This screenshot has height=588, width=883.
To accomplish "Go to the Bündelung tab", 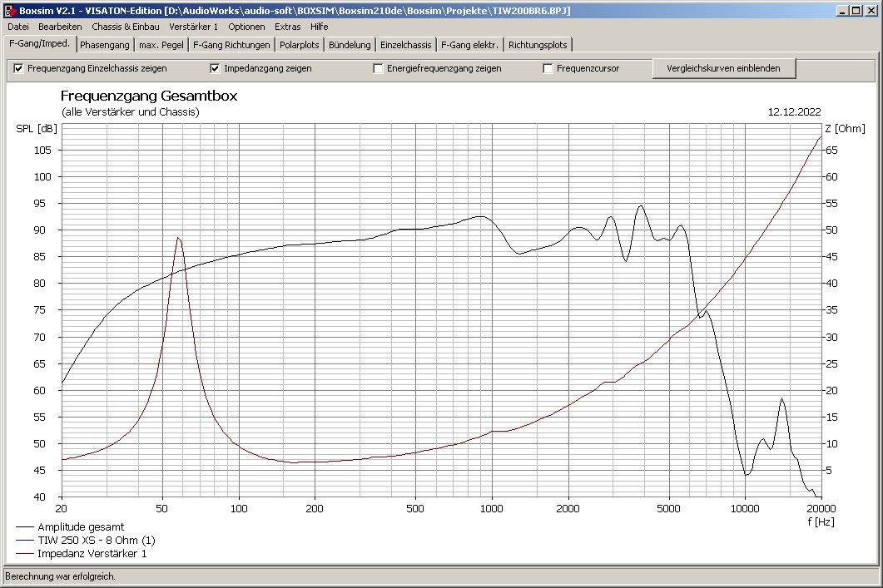I will tap(350, 45).
